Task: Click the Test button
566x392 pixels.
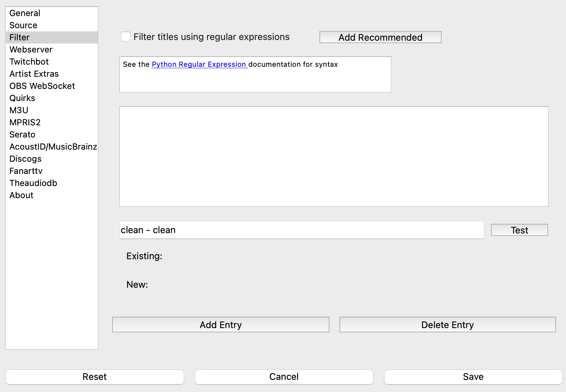Action: click(519, 230)
